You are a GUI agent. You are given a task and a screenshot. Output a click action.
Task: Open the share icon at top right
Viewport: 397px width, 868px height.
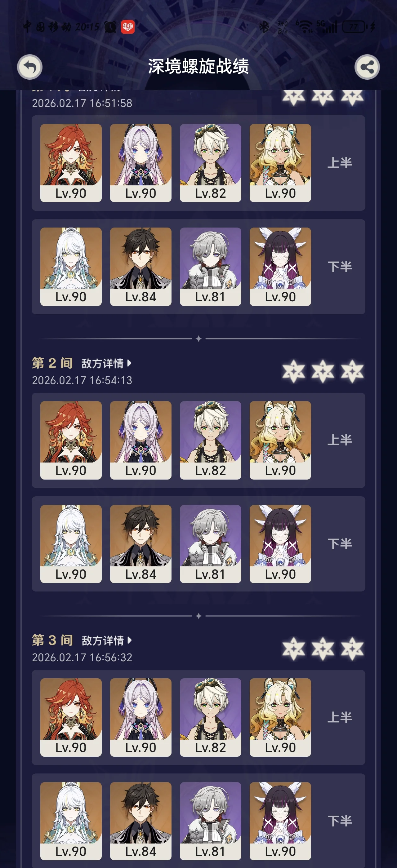coord(367,67)
